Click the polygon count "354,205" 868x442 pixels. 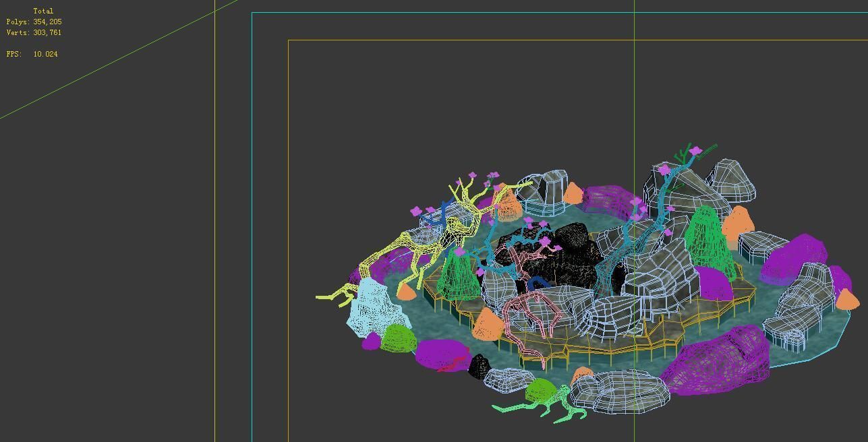point(47,22)
